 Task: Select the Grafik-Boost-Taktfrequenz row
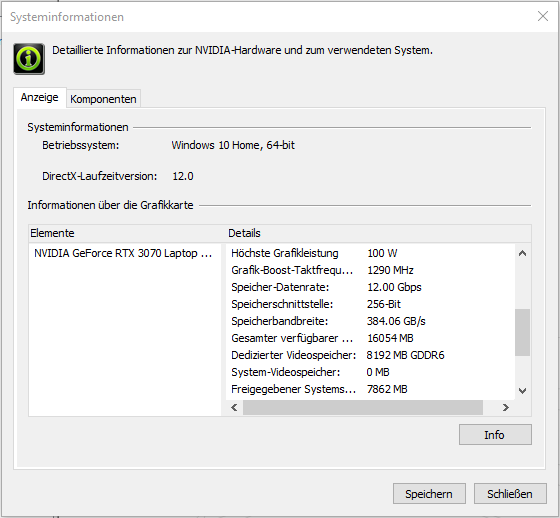370,270
